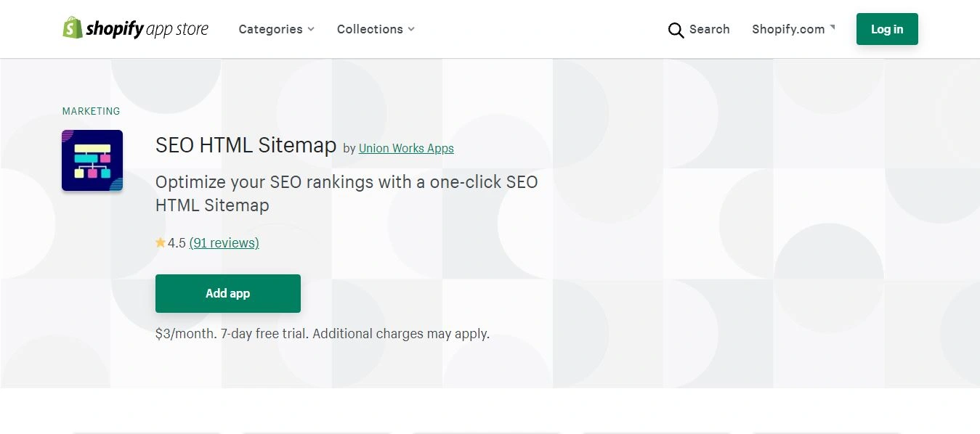Click the 'Optimize your SEO rankings' tagline
The height and width of the screenshot is (434, 980).
347,194
